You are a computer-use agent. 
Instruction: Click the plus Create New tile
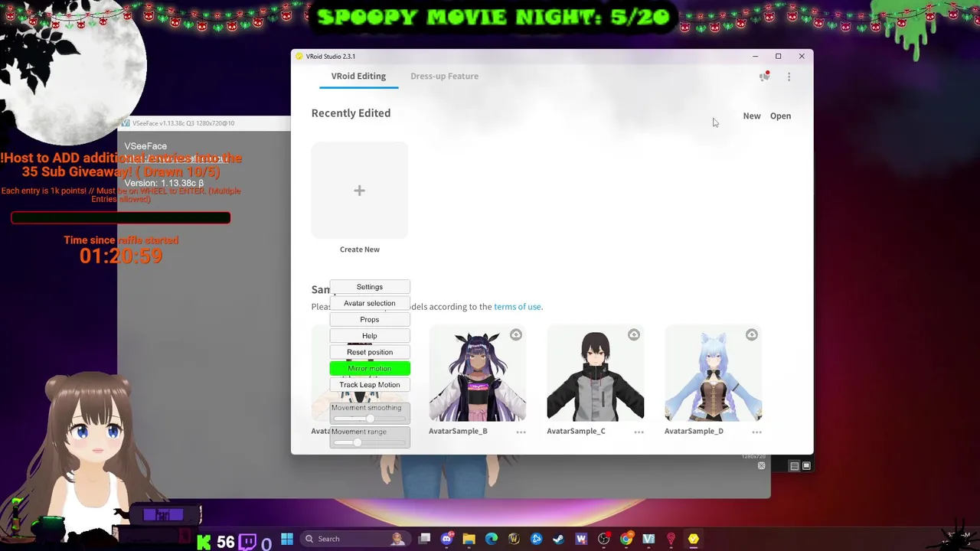click(359, 190)
